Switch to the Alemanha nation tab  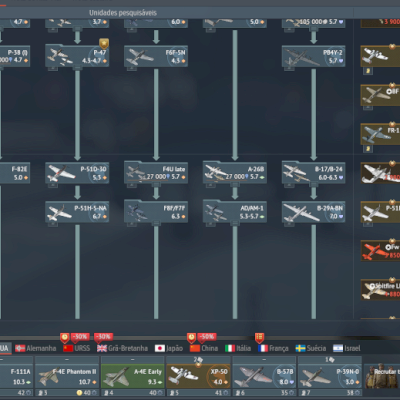[x=36, y=348]
